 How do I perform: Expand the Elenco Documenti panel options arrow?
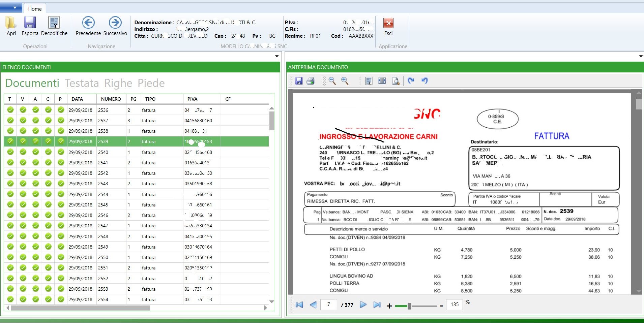(x=277, y=56)
